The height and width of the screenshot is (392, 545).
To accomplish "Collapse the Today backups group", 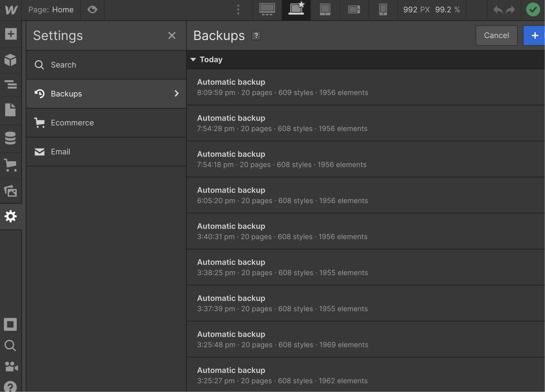I will pos(193,59).
